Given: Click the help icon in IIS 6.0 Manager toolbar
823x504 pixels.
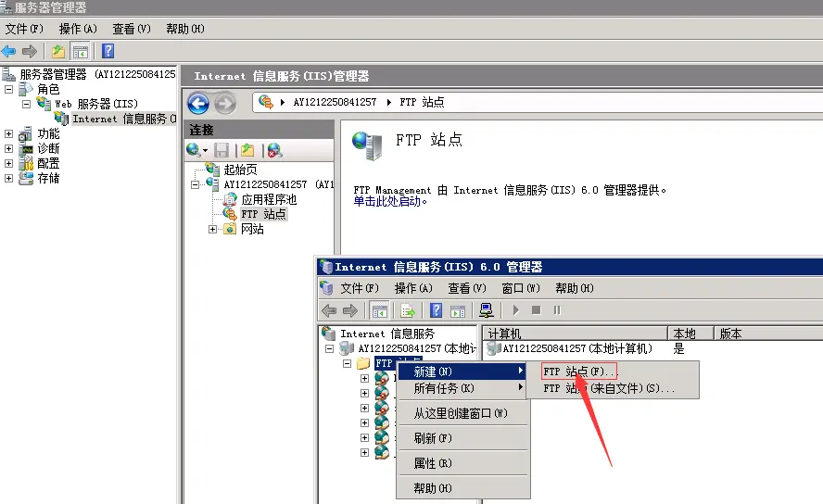Looking at the screenshot, I should tap(436, 310).
